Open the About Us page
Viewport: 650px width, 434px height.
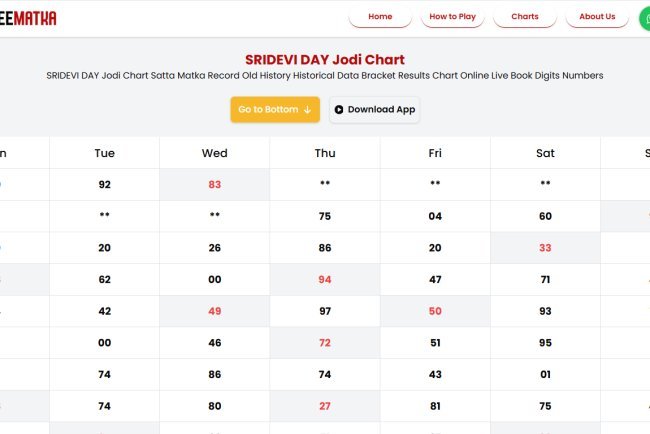pos(597,17)
